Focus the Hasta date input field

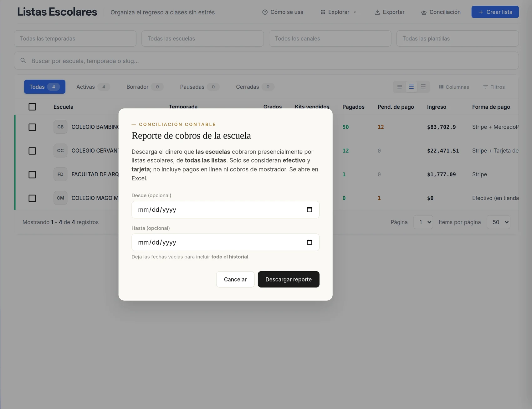[225, 242]
